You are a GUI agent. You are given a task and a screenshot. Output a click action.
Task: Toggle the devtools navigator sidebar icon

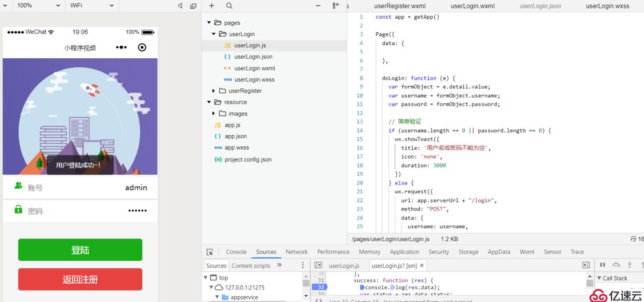click(318, 265)
